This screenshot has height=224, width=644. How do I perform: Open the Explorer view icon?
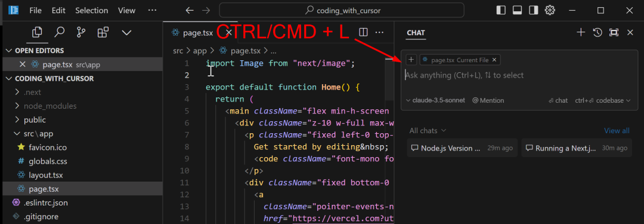point(37,32)
